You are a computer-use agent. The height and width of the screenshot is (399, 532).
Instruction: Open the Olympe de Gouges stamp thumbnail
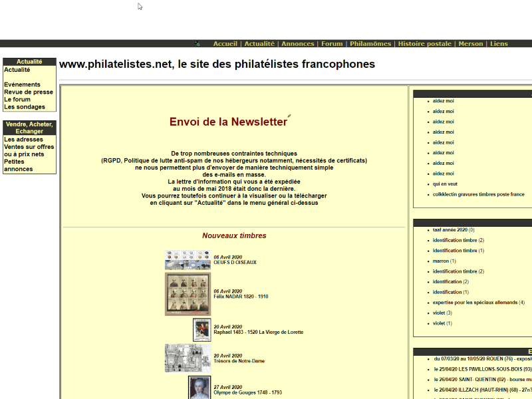[x=199, y=388]
